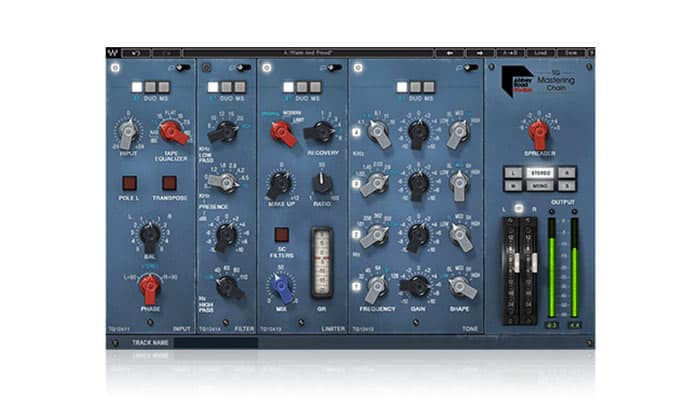Flip the small switch atop Filter module
The height and width of the screenshot is (400, 700).
(x=243, y=67)
